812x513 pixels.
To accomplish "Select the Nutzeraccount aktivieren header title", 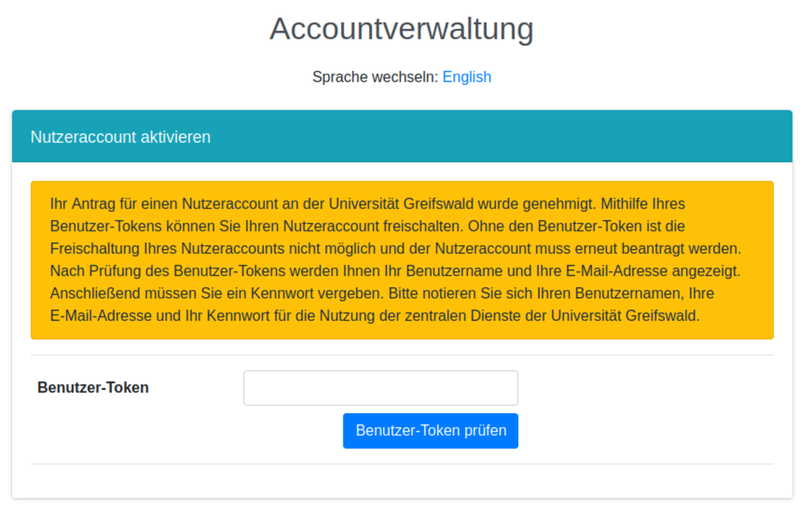I will tap(120, 137).
